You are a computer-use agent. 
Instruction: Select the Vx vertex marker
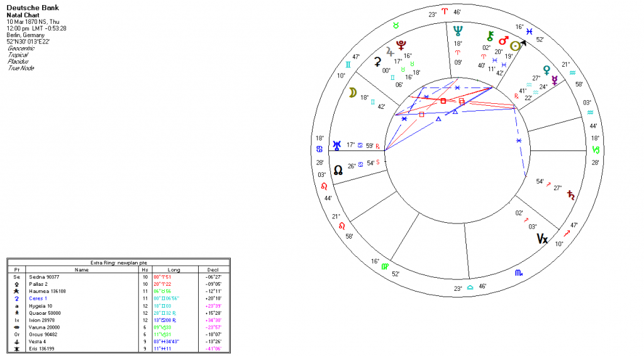(x=541, y=239)
